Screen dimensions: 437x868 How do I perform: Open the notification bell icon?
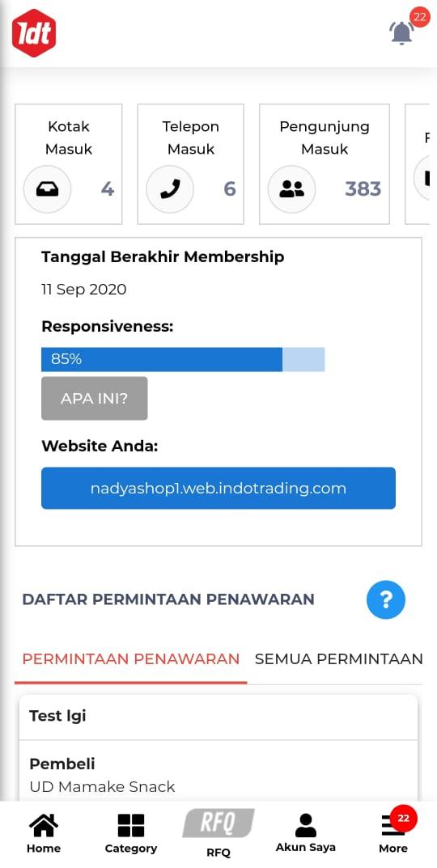[x=402, y=32]
